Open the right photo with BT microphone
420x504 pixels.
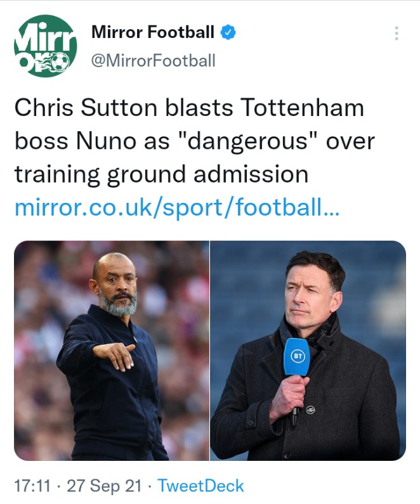tap(308, 351)
